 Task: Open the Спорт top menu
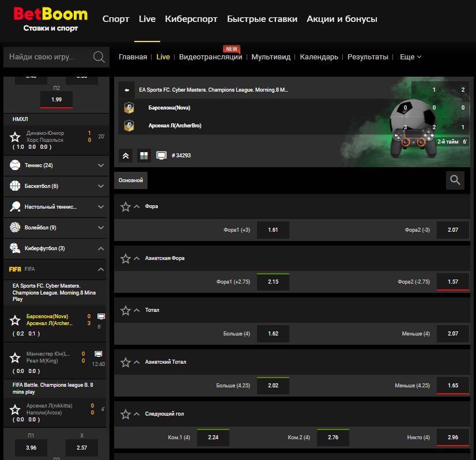pyautogui.click(x=116, y=19)
